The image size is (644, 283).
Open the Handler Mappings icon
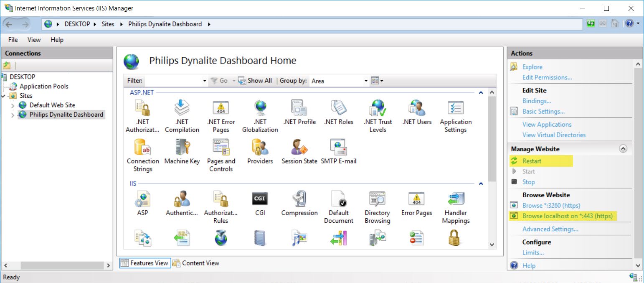pos(455,199)
